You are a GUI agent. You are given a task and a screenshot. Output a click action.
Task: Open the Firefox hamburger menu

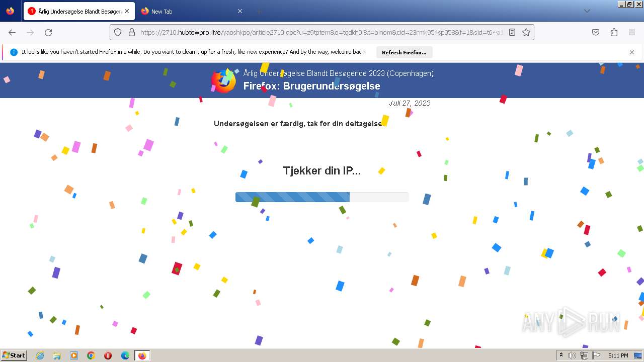point(632,32)
